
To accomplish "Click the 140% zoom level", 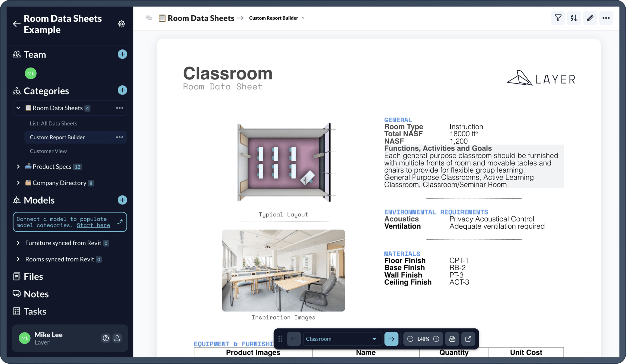I will [423, 339].
